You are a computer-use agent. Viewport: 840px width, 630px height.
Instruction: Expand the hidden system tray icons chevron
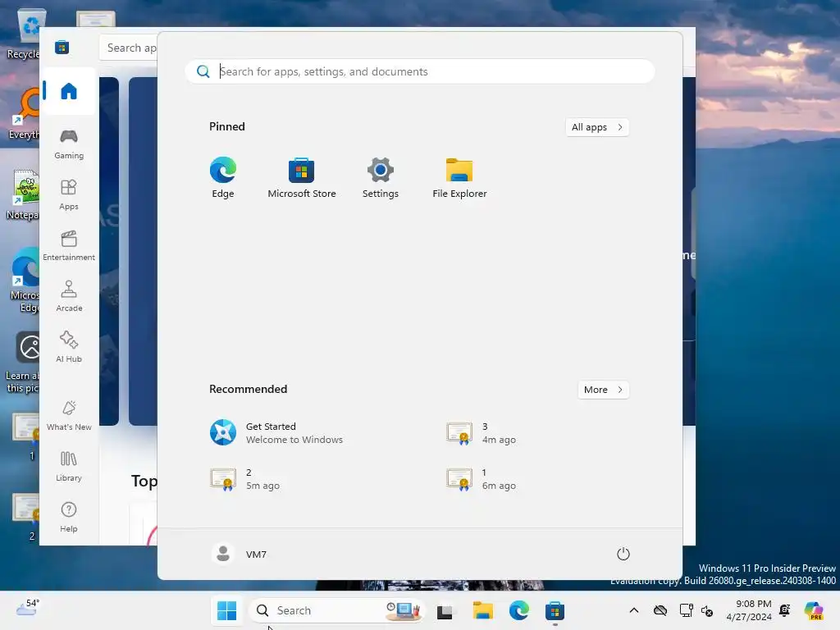pyautogui.click(x=634, y=610)
